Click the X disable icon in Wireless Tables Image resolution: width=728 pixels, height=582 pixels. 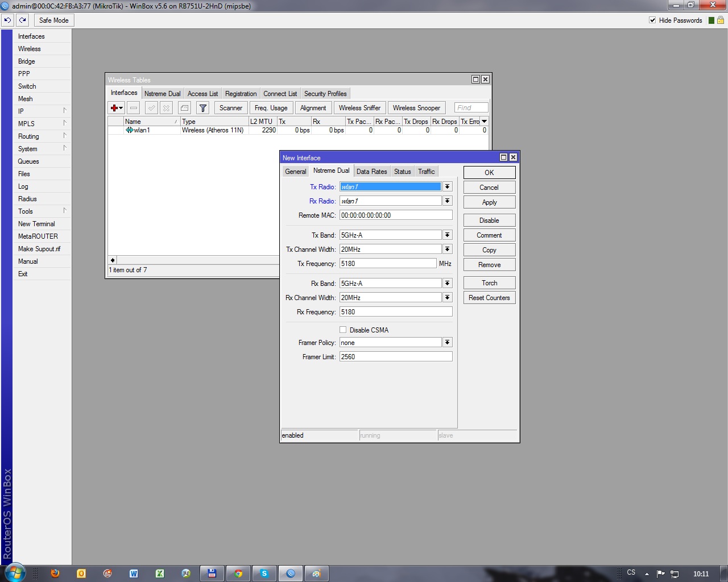pyautogui.click(x=166, y=108)
